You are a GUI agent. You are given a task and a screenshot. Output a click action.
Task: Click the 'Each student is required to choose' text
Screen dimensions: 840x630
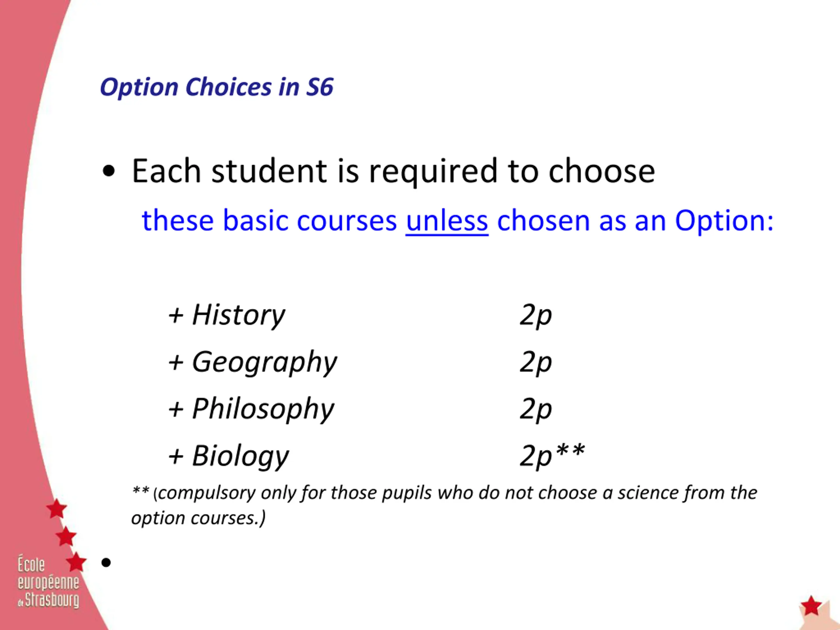pos(393,171)
